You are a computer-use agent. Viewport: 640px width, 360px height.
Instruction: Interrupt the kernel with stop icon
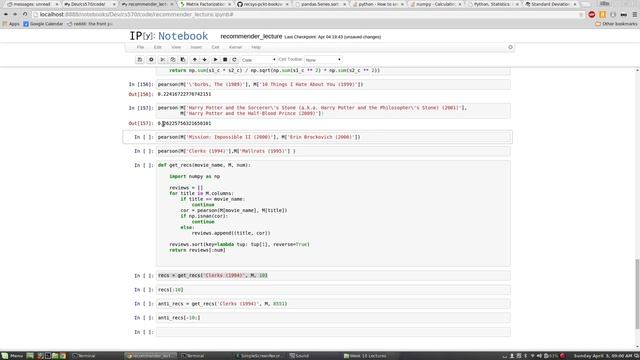pos(225,60)
